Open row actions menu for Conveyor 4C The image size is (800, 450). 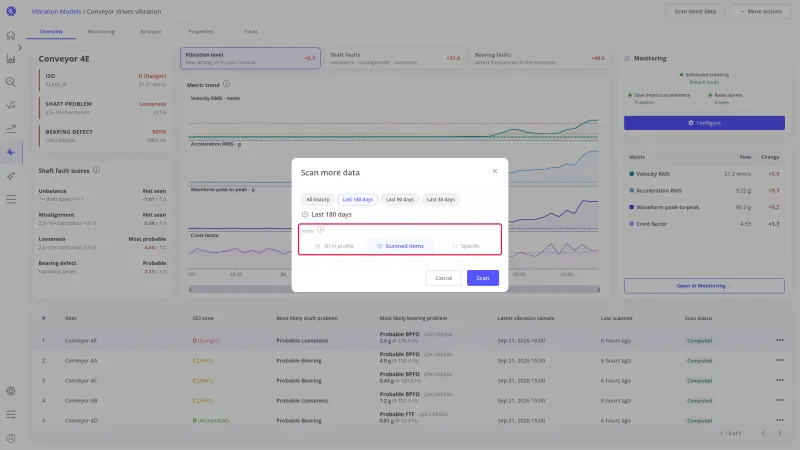780,380
